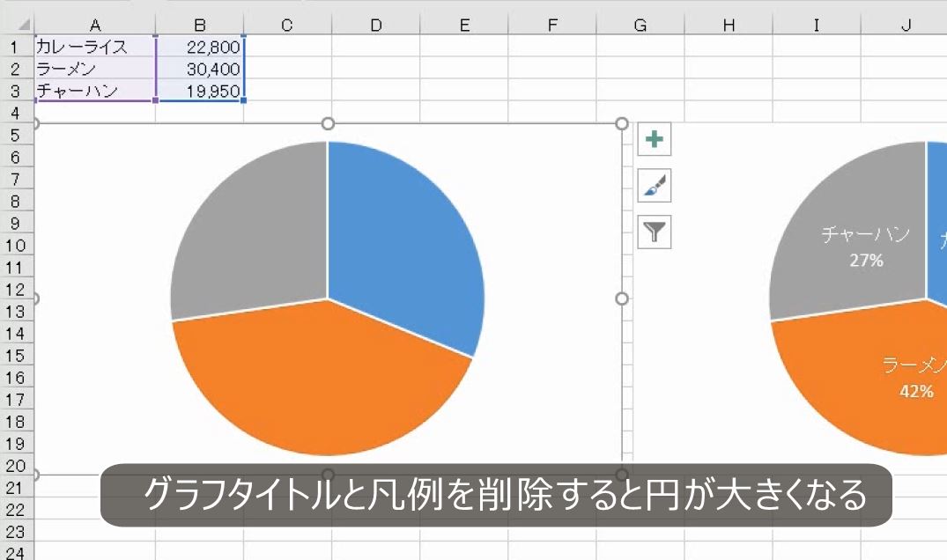The width and height of the screenshot is (947, 560).
Task: Select cell A1 containing カレーライス
Action: [95, 47]
